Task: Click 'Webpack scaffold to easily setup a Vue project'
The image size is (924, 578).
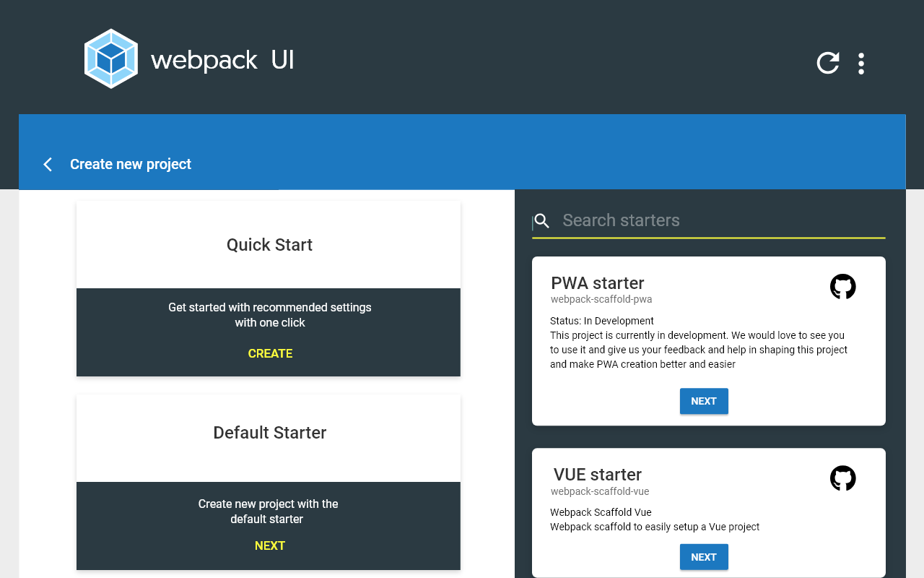Action: (x=655, y=527)
